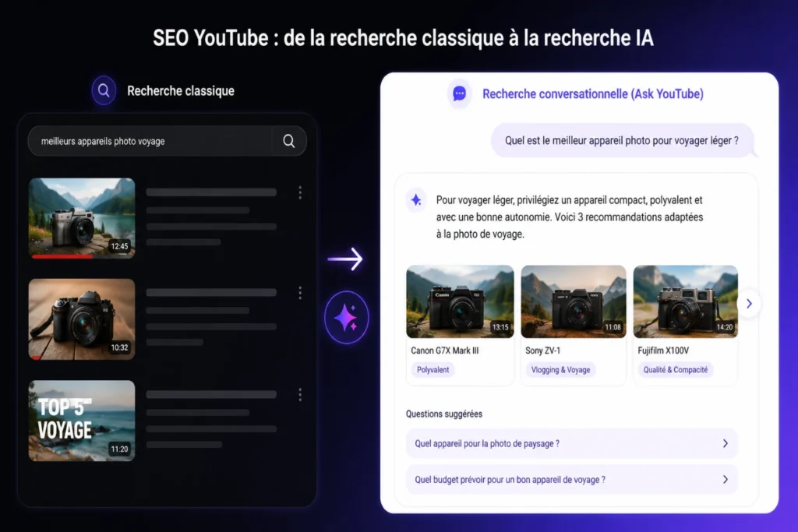
Task: Click the user question bubble about voyager léger
Action: coord(622,140)
